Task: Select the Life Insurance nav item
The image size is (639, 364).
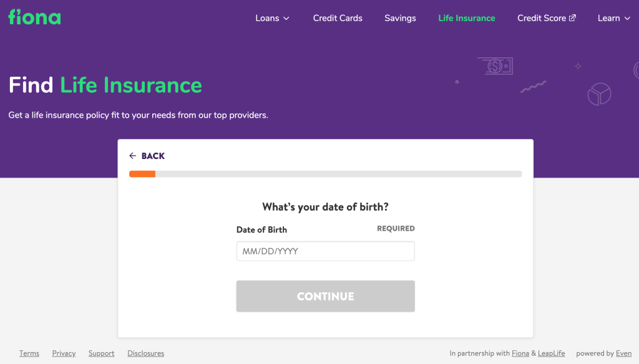Action: [467, 18]
